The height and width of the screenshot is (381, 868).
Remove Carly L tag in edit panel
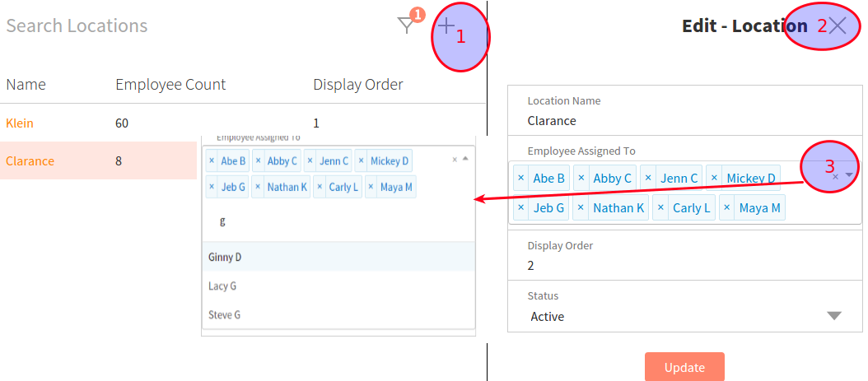click(x=660, y=207)
